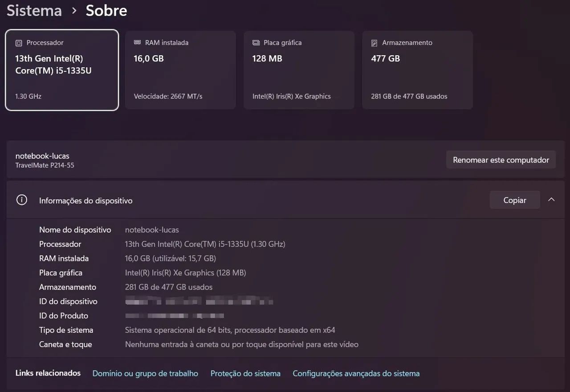Select the 16,0 GB RAM card
Screen dimensions: 570x392
[x=180, y=70]
